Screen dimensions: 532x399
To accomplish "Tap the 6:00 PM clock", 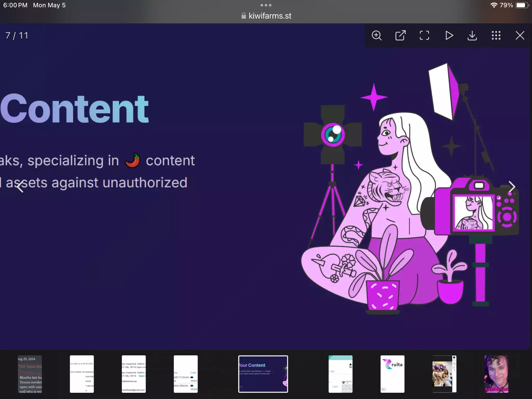I will 15,5.
